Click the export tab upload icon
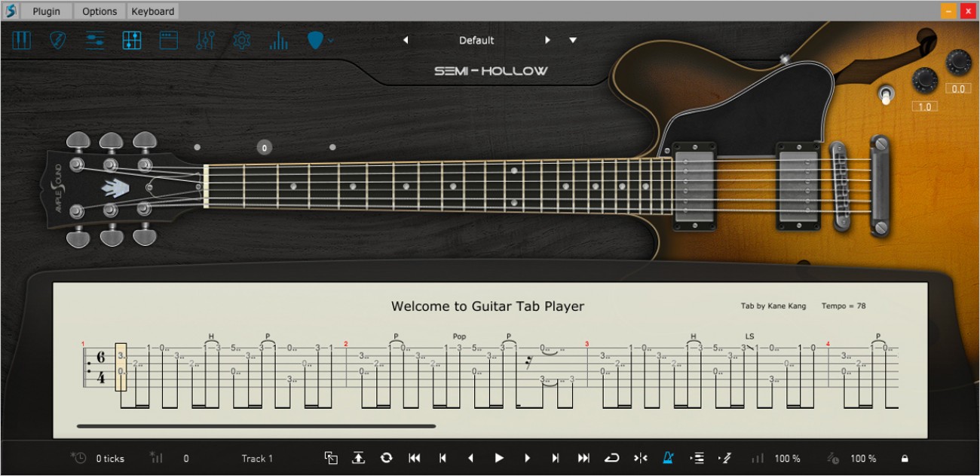 (359, 458)
